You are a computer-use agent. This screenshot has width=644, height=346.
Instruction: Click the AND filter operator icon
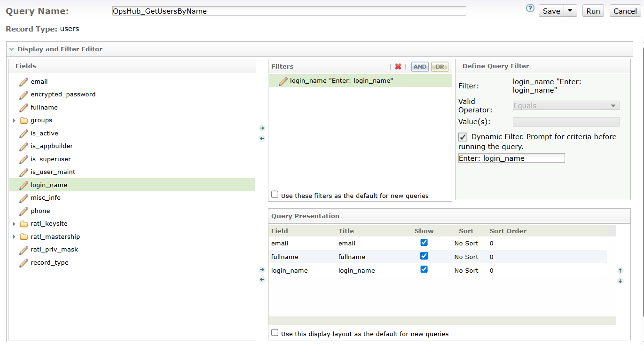pos(420,67)
